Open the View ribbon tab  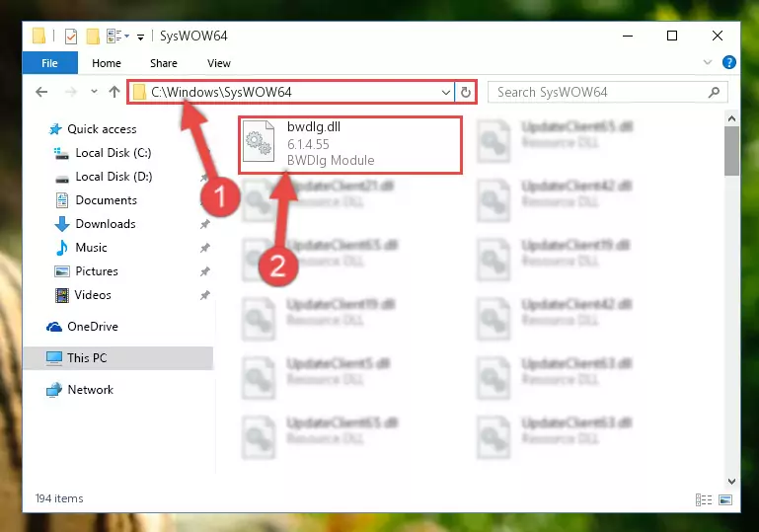click(219, 63)
